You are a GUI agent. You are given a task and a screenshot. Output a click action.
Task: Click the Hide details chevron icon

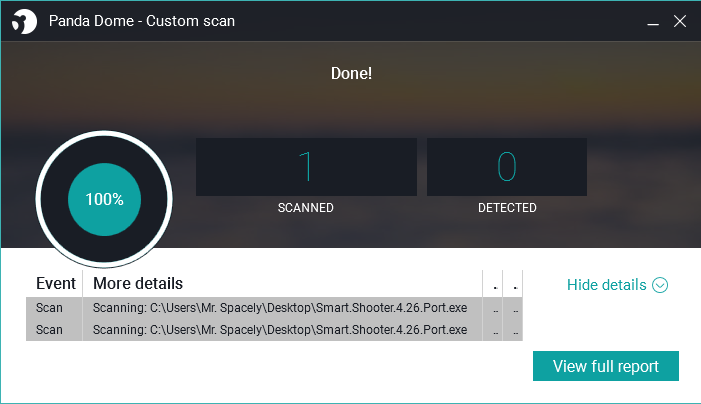pyautogui.click(x=660, y=285)
